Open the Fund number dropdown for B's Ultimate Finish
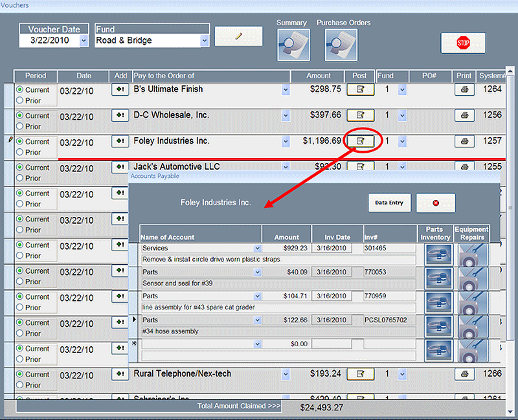Viewport: 518px width, 420px height. pyautogui.click(x=402, y=89)
